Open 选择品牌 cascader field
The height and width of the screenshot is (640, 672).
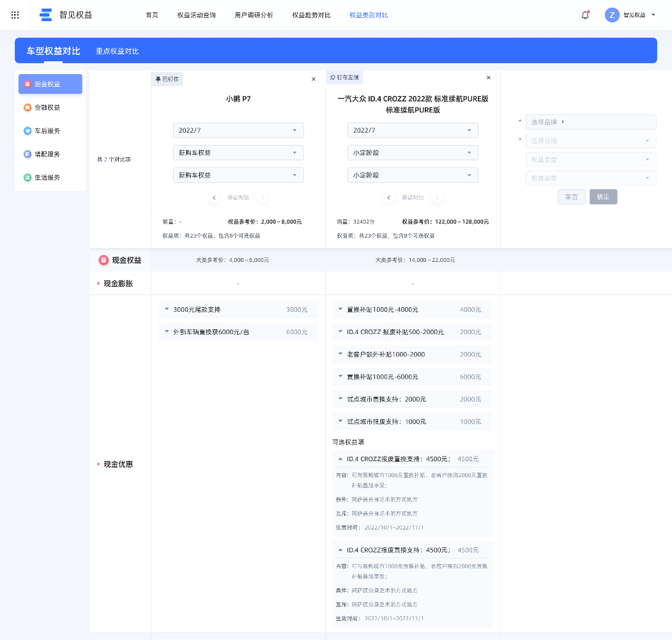(x=591, y=122)
